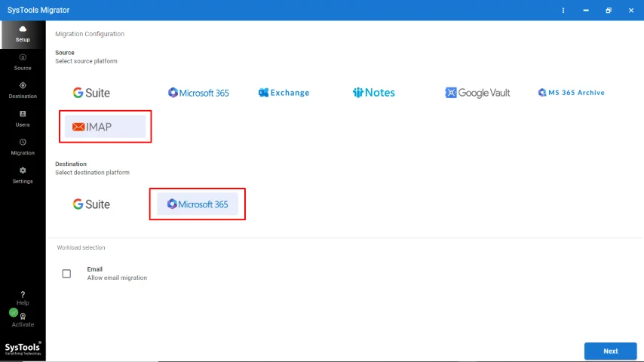Image resolution: width=644 pixels, height=362 pixels.
Task: Minimize the SysTools Migrator window
Action: [586, 11]
